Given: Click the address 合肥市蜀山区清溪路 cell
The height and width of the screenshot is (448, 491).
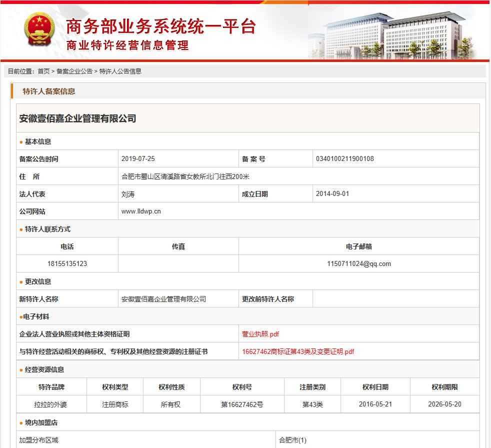Looking at the screenshot, I should (185, 176).
